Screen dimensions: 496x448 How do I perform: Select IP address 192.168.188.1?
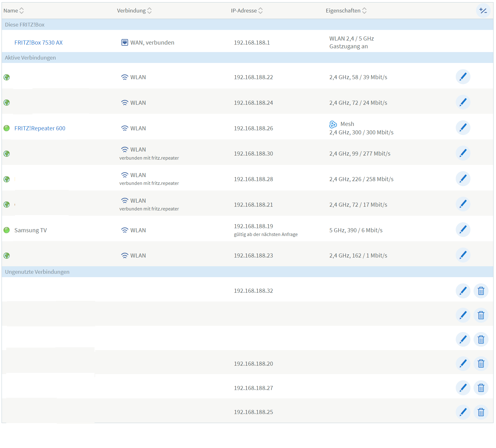[x=252, y=43]
